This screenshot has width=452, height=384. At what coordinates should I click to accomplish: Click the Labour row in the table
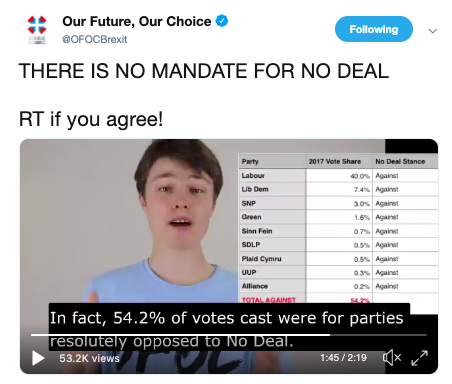point(338,176)
